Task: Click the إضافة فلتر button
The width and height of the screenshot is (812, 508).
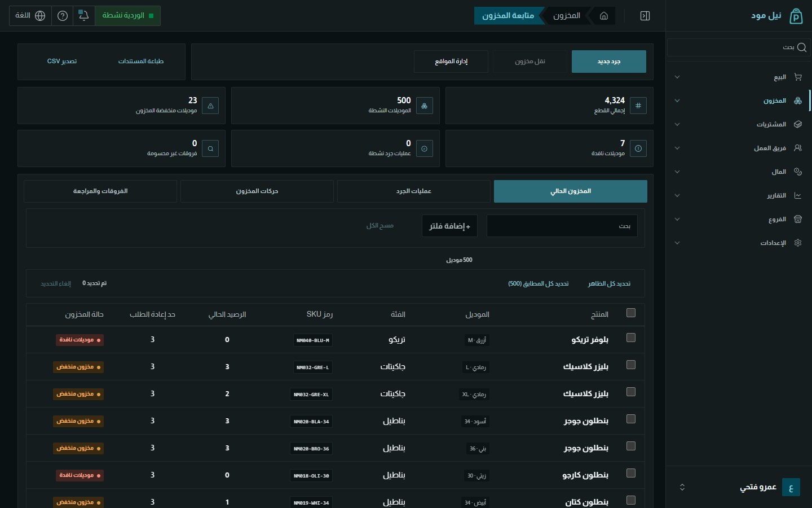Action: [x=449, y=226]
